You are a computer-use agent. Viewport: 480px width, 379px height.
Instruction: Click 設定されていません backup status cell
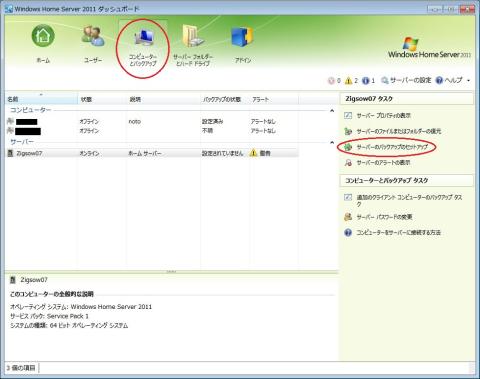click(223, 153)
